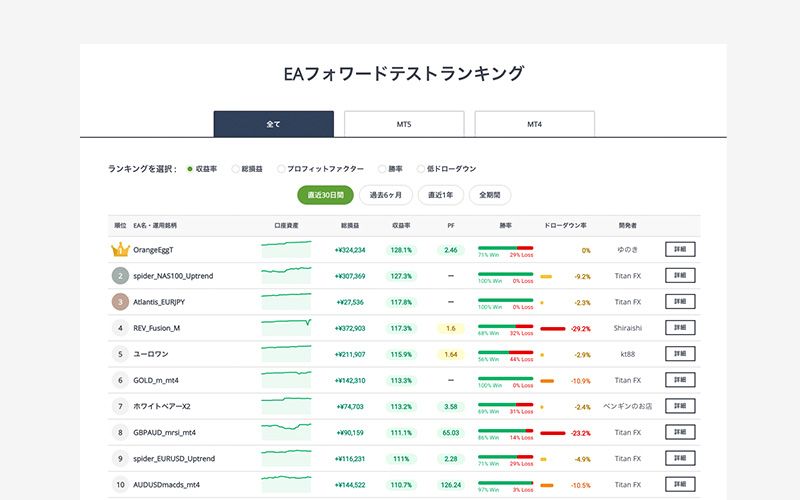Screen dimensions: 800x500
Task: Open 詳細 for OrangeEggT
Action: point(679,250)
